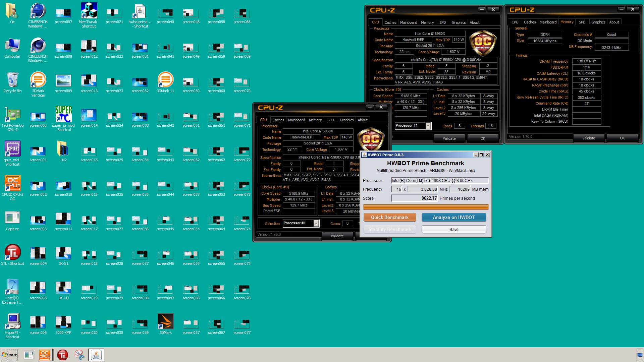Image resolution: width=644 pixels, height=362 pixels.
Task: Open the 3DMark 11 desktop icon
Action: [165, 82]
